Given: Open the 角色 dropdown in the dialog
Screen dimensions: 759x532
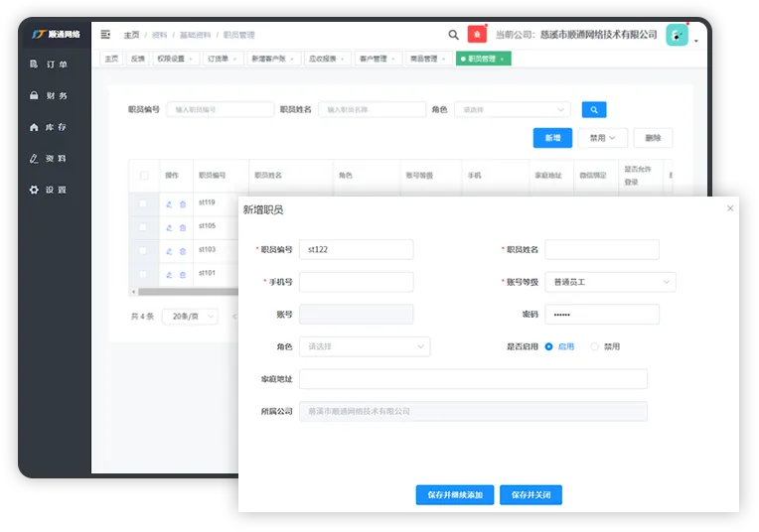Looking at the screenshot, I should point(364,346).
